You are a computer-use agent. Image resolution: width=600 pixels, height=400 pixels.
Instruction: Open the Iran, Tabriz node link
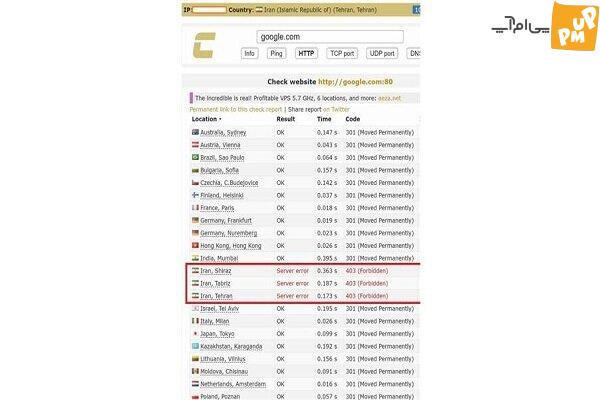click(x=215, y=283)
